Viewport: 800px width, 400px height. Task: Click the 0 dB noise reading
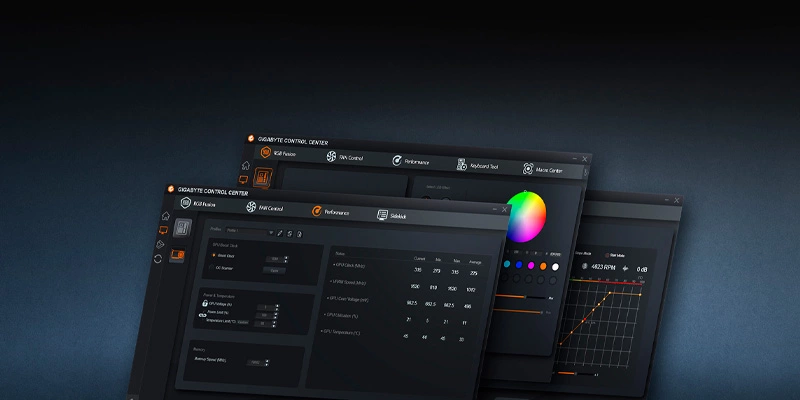(x=641, y=269)
